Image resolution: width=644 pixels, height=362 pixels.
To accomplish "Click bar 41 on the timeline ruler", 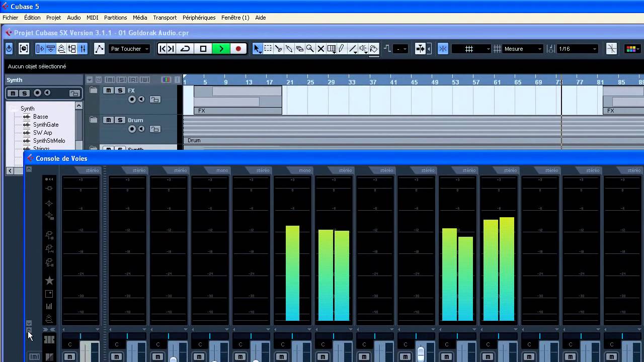I will tap(393, 82).
